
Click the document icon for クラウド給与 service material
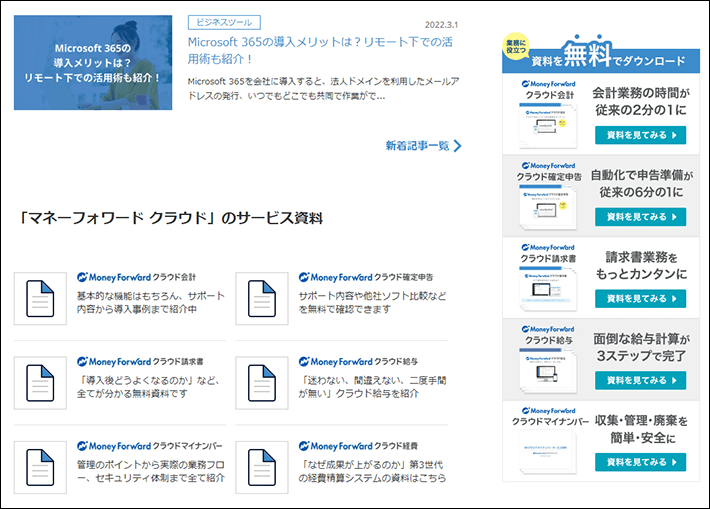262,383
